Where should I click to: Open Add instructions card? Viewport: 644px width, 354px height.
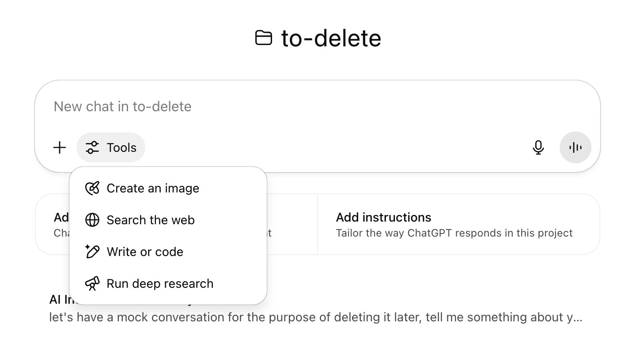coord(458,224)
